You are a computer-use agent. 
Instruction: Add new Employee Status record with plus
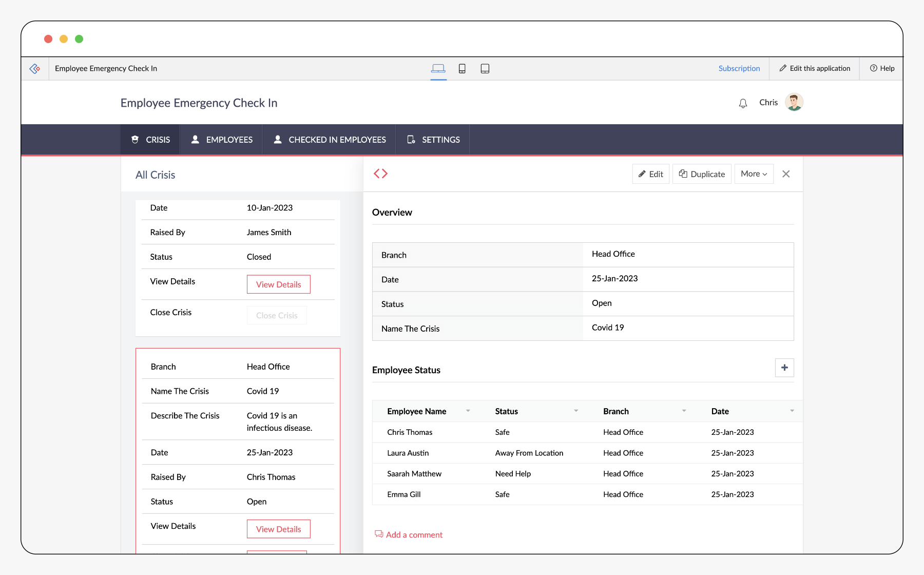[x=784, y=368]
